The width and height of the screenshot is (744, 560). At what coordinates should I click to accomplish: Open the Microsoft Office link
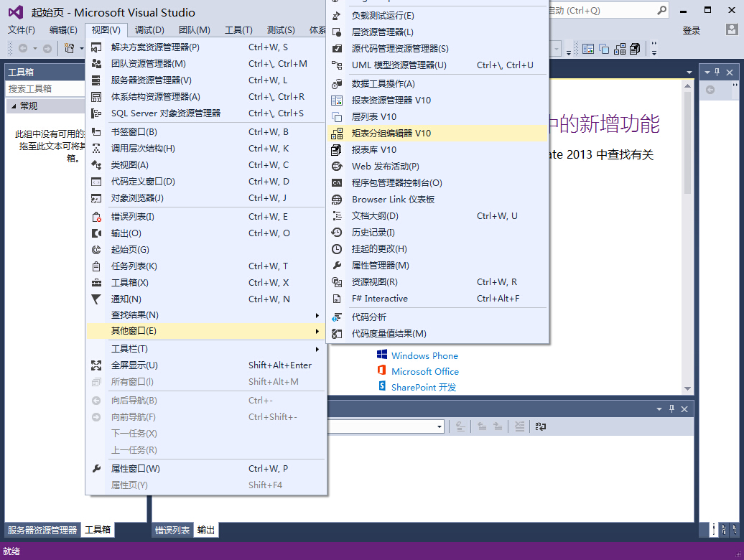point(425,372)
